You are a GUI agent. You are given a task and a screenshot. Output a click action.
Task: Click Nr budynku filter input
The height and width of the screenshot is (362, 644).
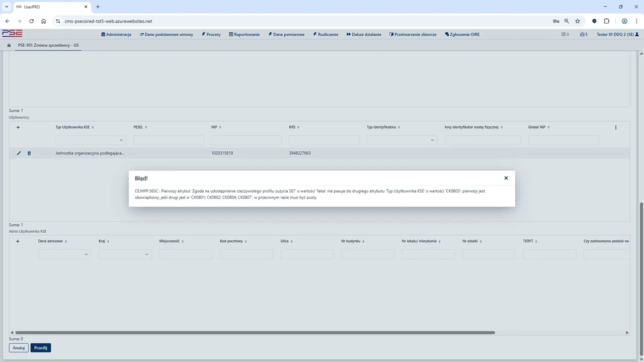coord(368,254)
